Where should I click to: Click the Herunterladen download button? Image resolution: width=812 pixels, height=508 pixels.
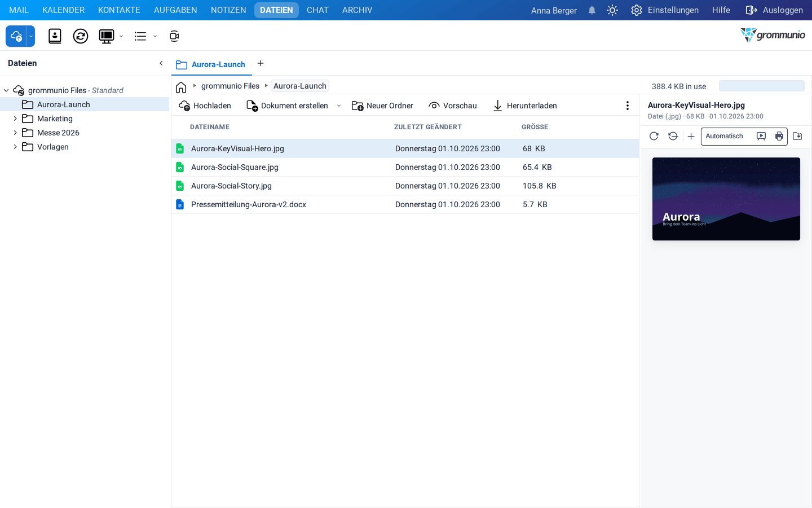pos(525,106)
